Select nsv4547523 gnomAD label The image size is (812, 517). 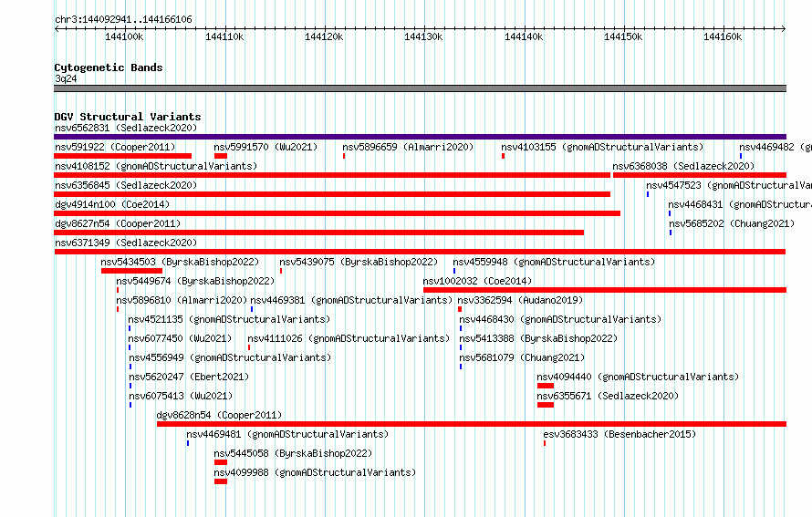coord(729,185)
